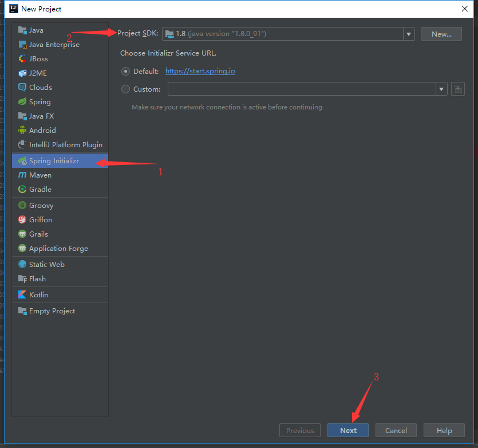Pick Maven from the project list
Viewport: 478px width, 448px height.
tap(60, 175)
